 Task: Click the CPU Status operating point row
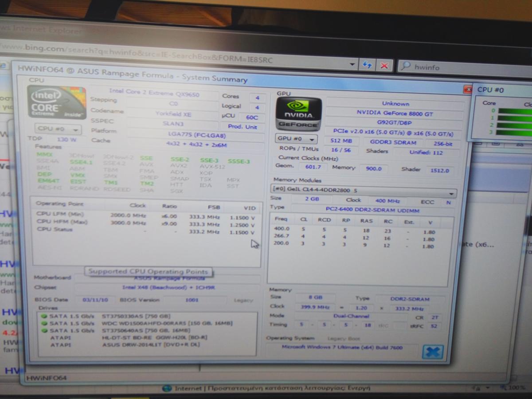coord(146,231)
